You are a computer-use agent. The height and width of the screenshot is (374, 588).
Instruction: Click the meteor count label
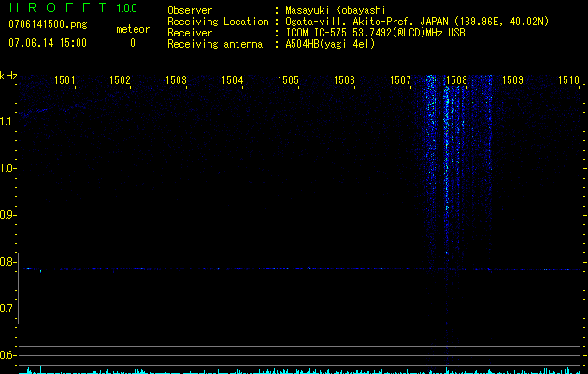[133, 29]
